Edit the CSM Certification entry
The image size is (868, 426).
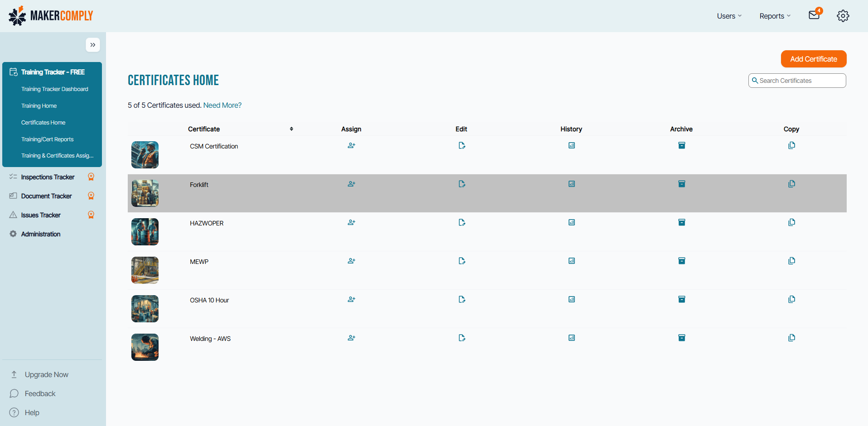click(x=462, y=145)
